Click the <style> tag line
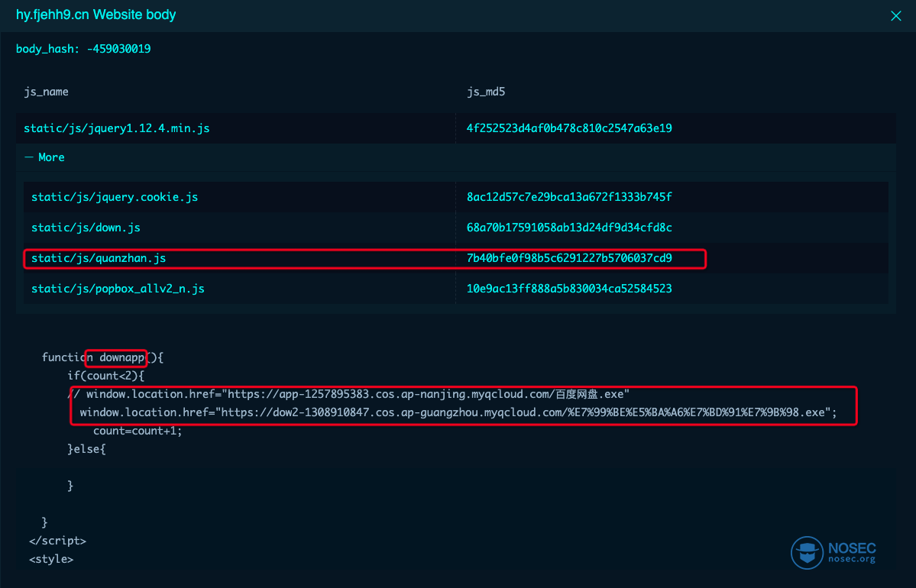Screen dimensions: 916x588 (x=51, y=560)
